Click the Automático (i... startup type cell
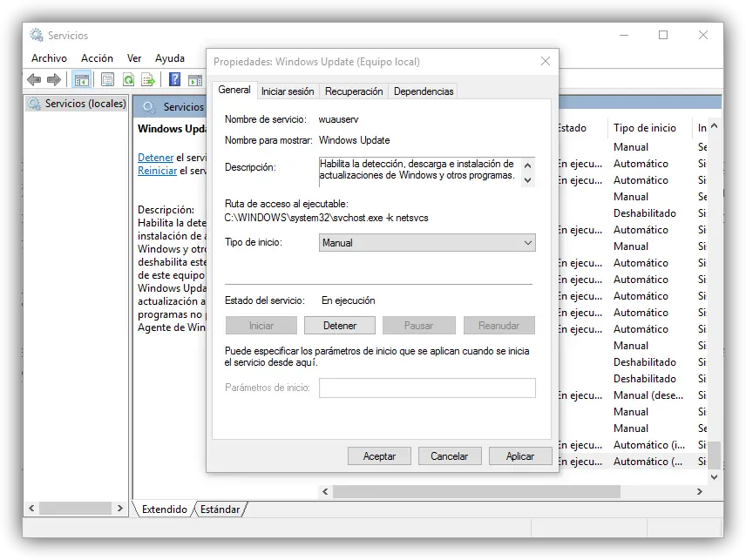746x560 pixels. point(649,445)
